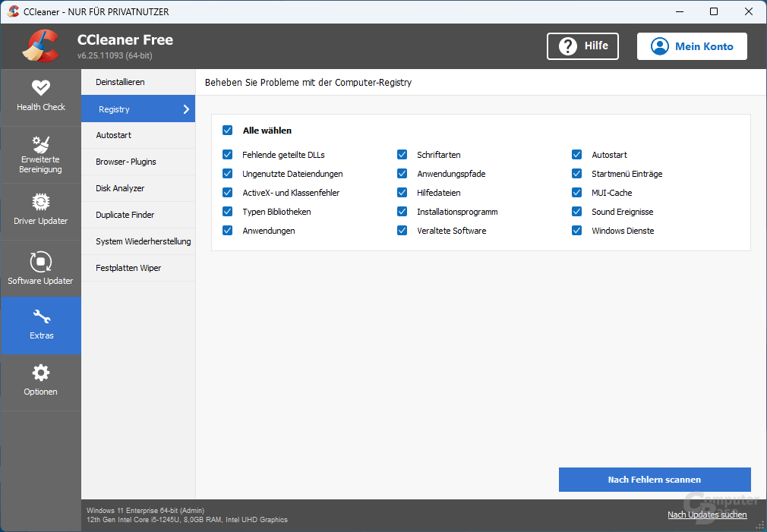Viewport: 767px width, 532px height.
Task: Click the Beheben Sie Probleme heading text
Action: coord(308,83)
